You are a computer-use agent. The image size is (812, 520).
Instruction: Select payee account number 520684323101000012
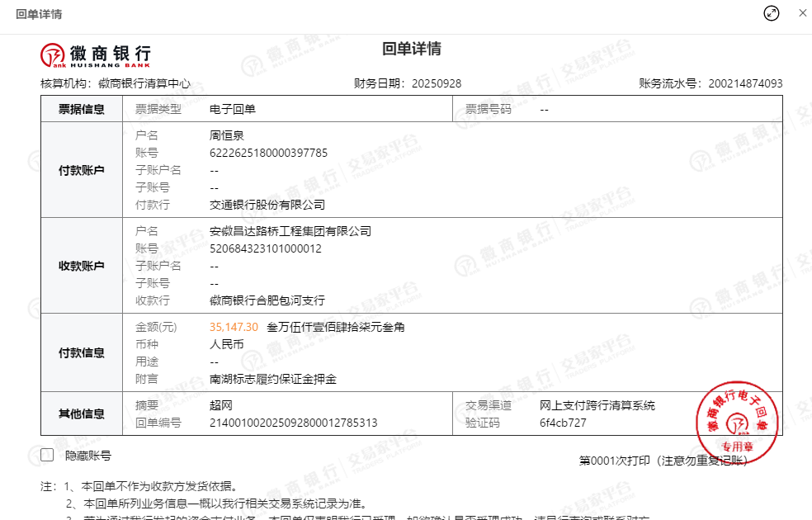pyautogui.click(x=265, y=248)
